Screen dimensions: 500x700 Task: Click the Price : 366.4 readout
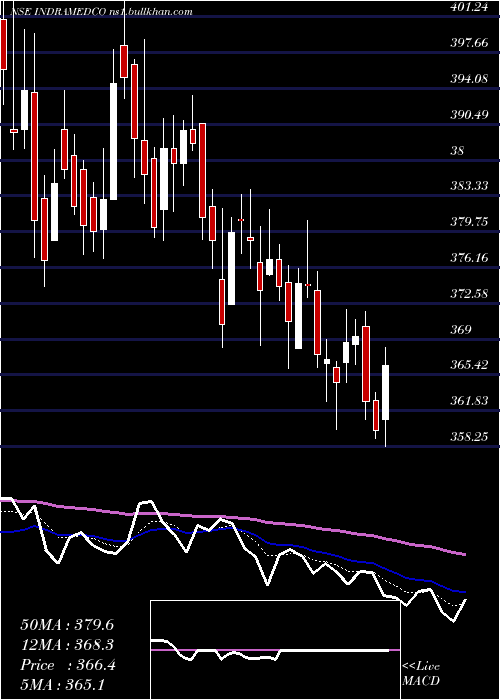click(x=68, y=665)
